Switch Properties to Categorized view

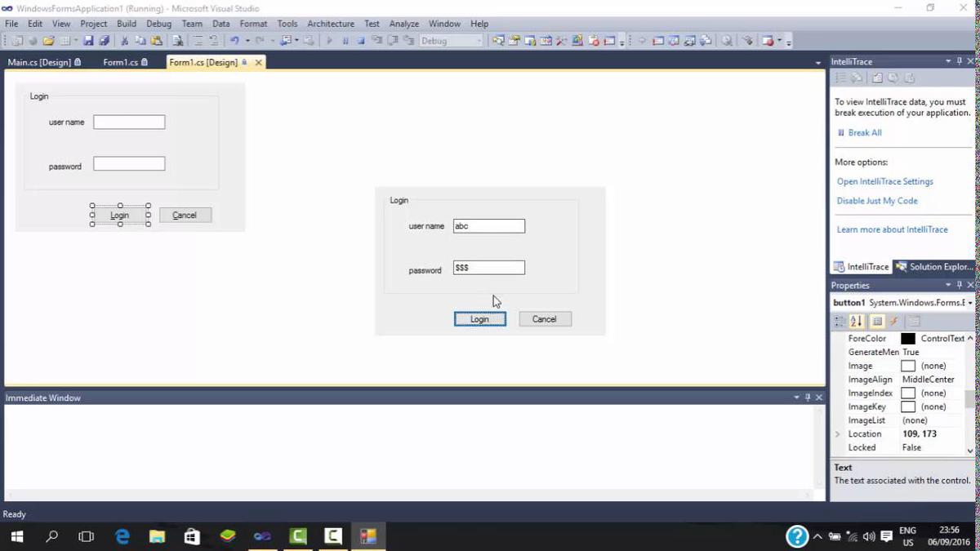pos(839,321)
